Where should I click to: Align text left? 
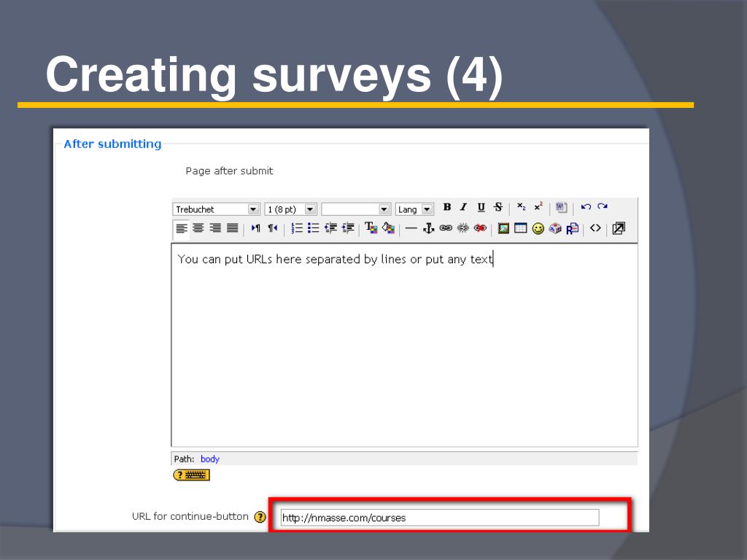181,228
